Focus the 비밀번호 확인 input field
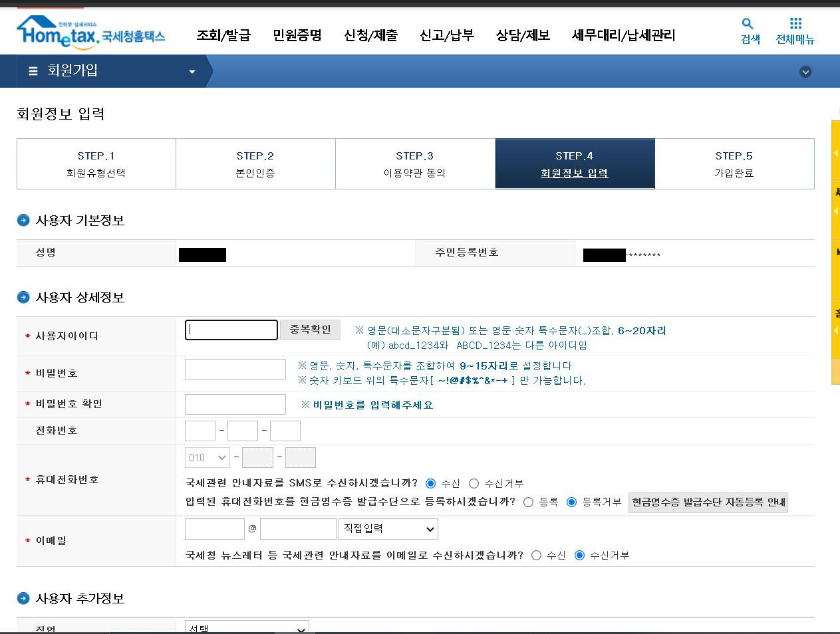 coord(235,404)
